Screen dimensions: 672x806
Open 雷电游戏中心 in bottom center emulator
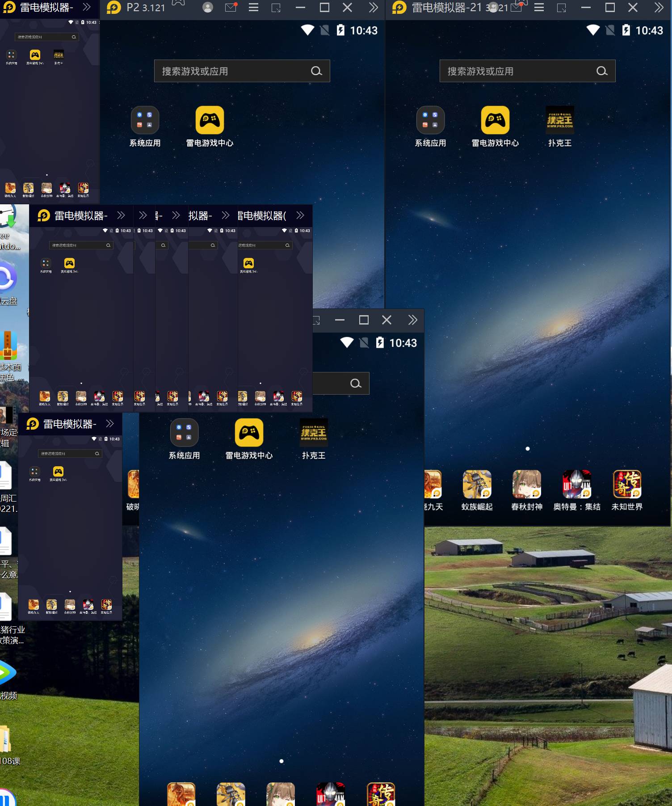tap(249, 433)
